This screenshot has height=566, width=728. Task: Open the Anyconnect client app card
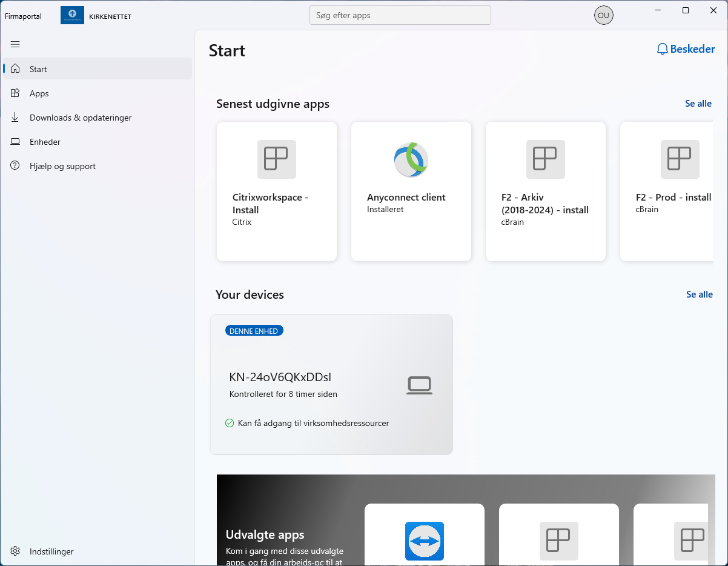coord(411,191)
